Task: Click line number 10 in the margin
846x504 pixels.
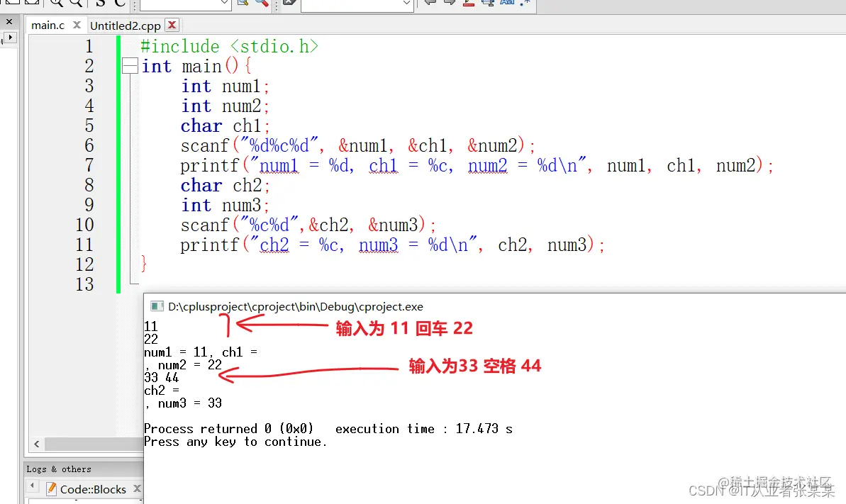Action: pyautogui.click(x=84, y=225)
